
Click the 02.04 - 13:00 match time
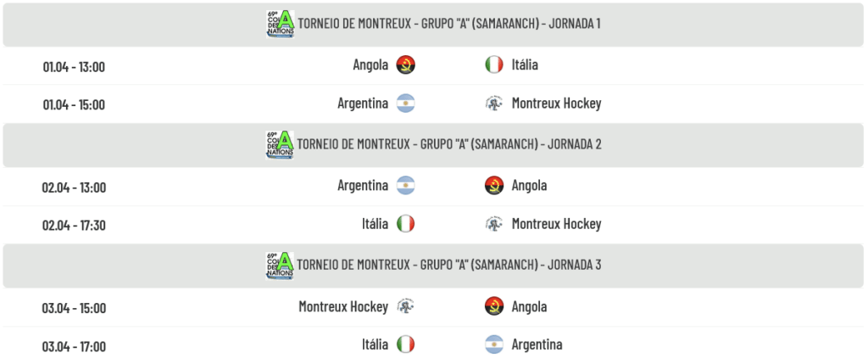coord(74,188)
